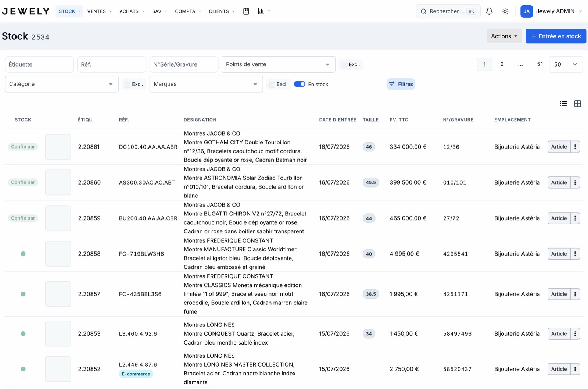The height and width of the screenshot is (389, 588).
Task: Click green stock status dot for 2.20852
Action: (23, 369)
